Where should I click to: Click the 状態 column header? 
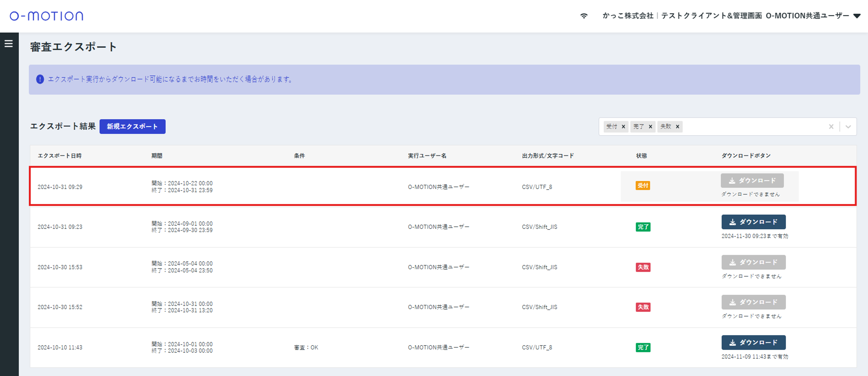pyautogui.click(x=641, y=156)
